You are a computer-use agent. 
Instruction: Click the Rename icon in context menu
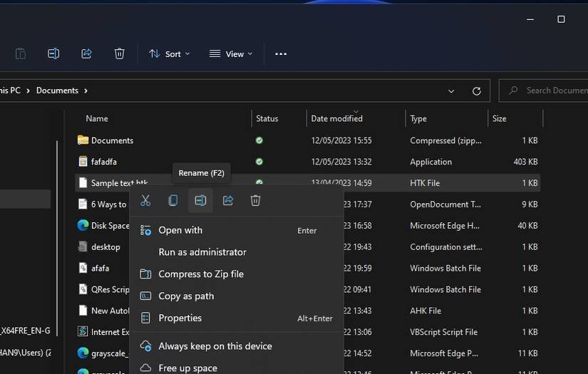pyautogui.click(x=200, y=201)
